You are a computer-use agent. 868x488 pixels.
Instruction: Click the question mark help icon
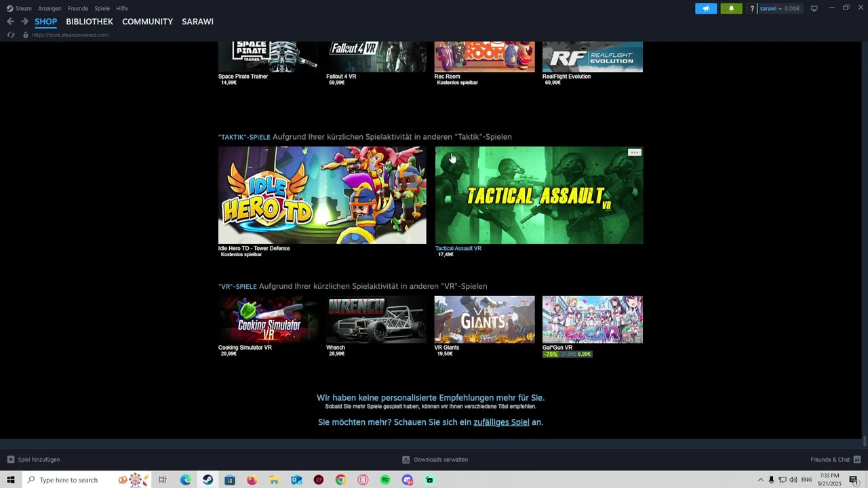click(751, 9)
